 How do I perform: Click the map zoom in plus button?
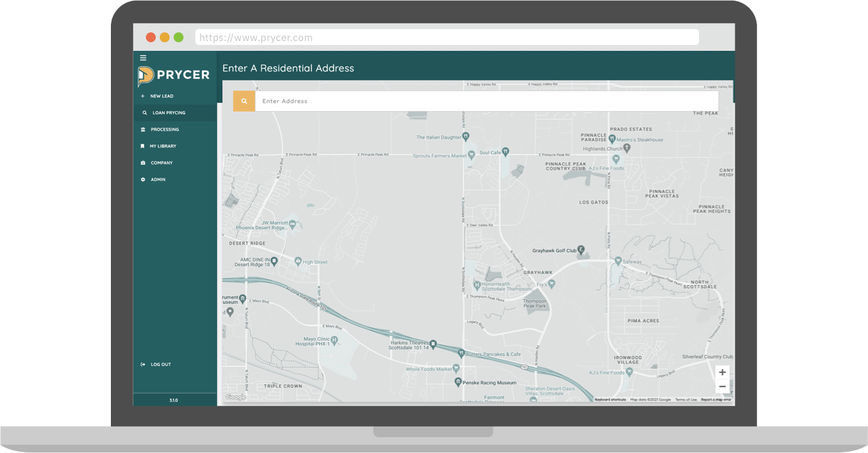click(722, 372)
